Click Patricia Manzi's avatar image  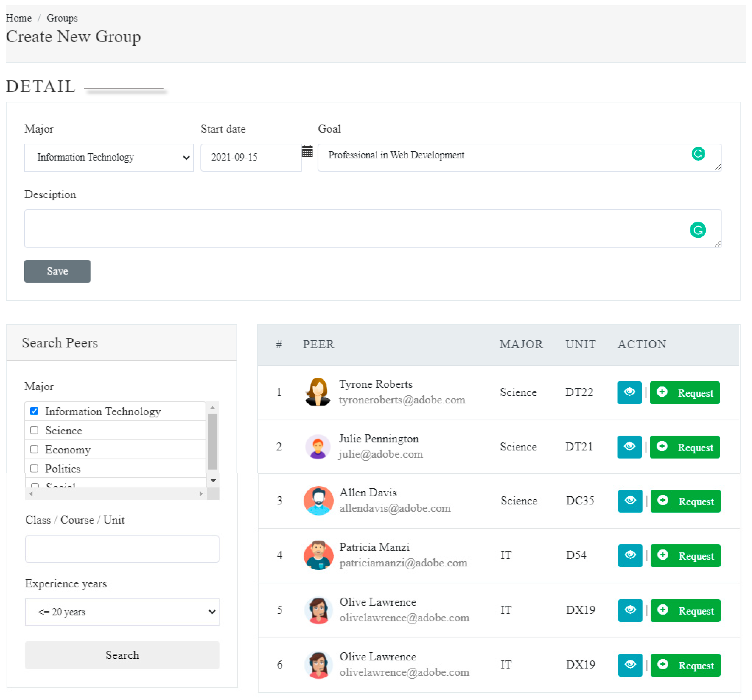pos(318,555)
